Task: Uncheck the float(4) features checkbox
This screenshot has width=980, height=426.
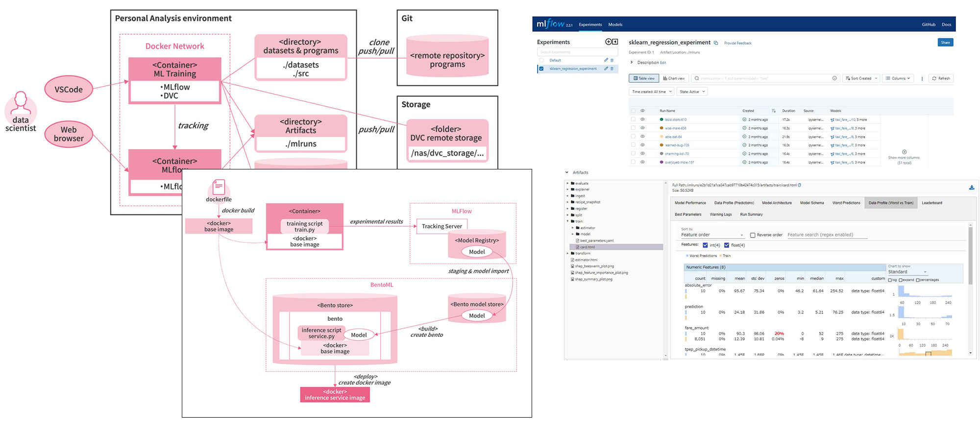Action: [727, 245]
